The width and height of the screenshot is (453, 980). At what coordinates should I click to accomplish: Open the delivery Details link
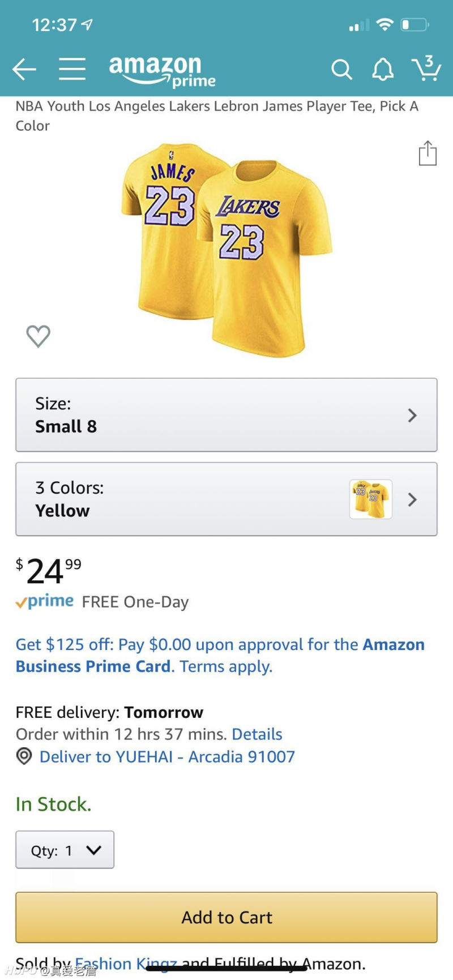[x=257, y=734]
